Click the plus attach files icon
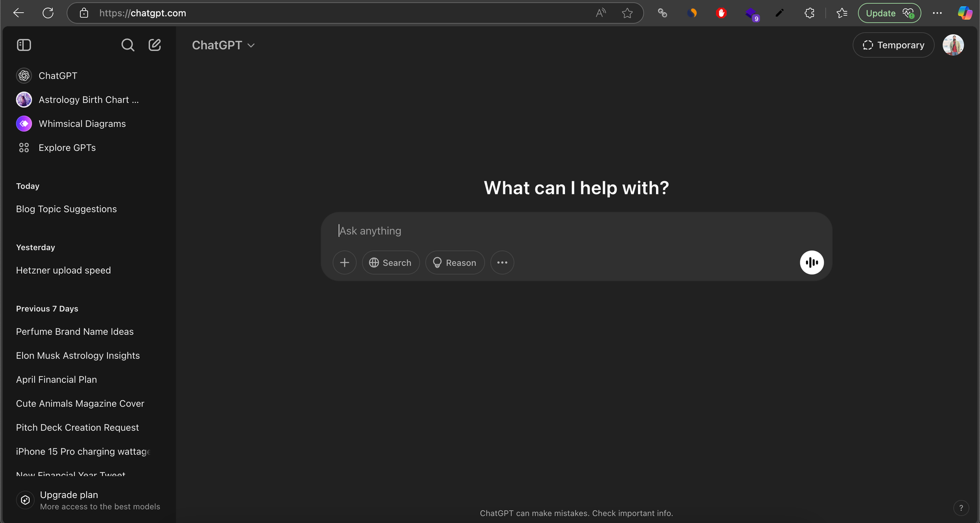 click(x=344, y=262)
